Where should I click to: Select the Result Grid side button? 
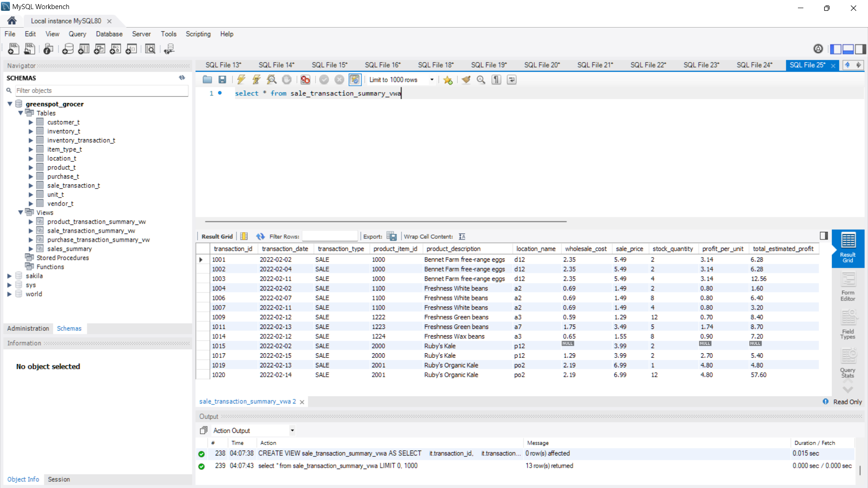(848, 249)
